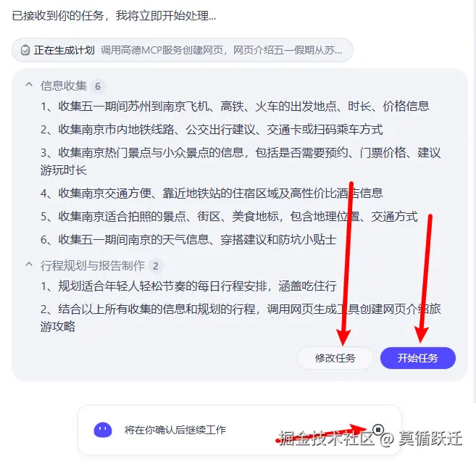Select the 信息收集 section title
476x461 pixels.
pyautogui.click(x=64, y=86)
